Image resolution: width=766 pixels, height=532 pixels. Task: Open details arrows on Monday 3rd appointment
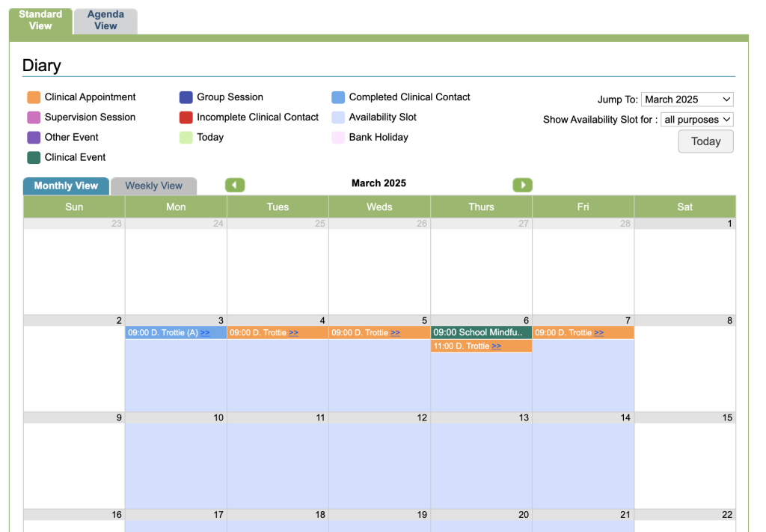coord(205,333)
